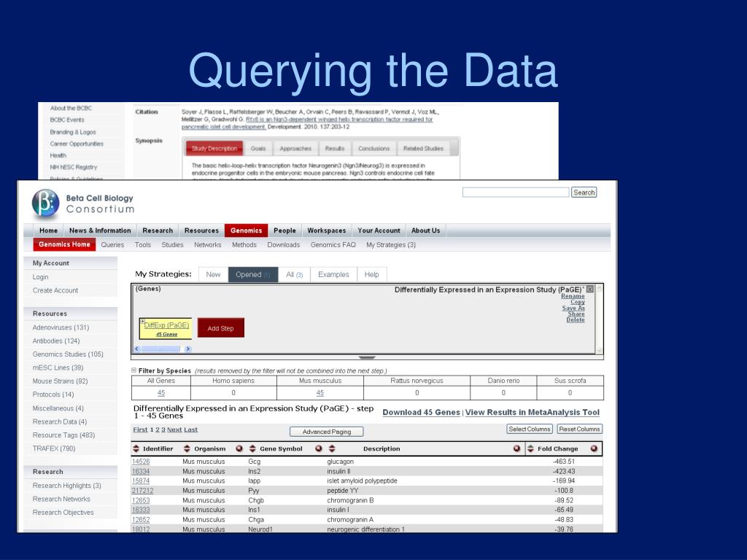This screenshot has width=747, height=560.
Task: Focus the site search input field
Action: click(x=516, y=192)
